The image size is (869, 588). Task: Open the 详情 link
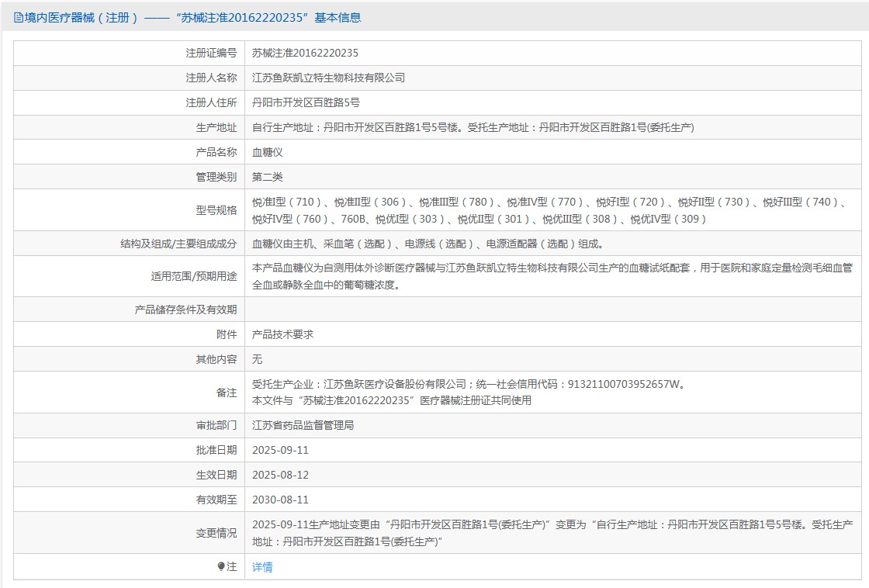(x=262, y=567)
